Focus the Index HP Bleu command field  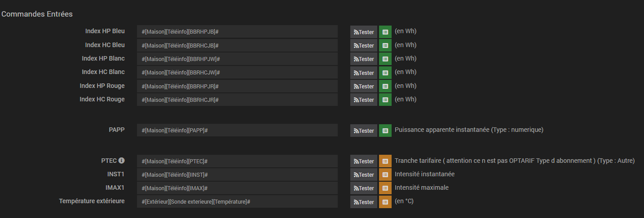237,32
